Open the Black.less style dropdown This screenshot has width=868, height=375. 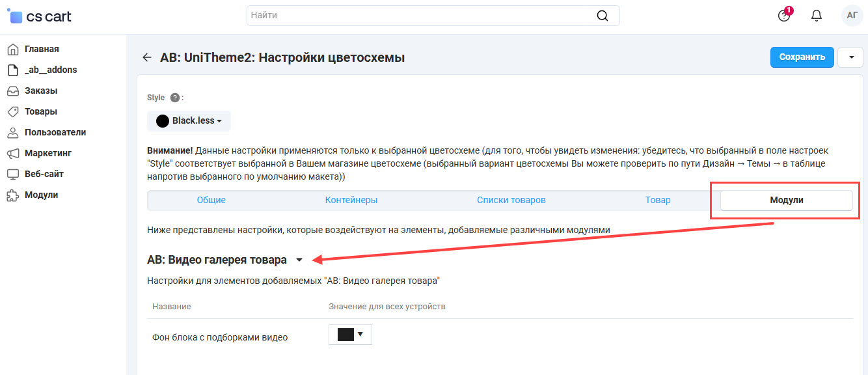[189, 120]
